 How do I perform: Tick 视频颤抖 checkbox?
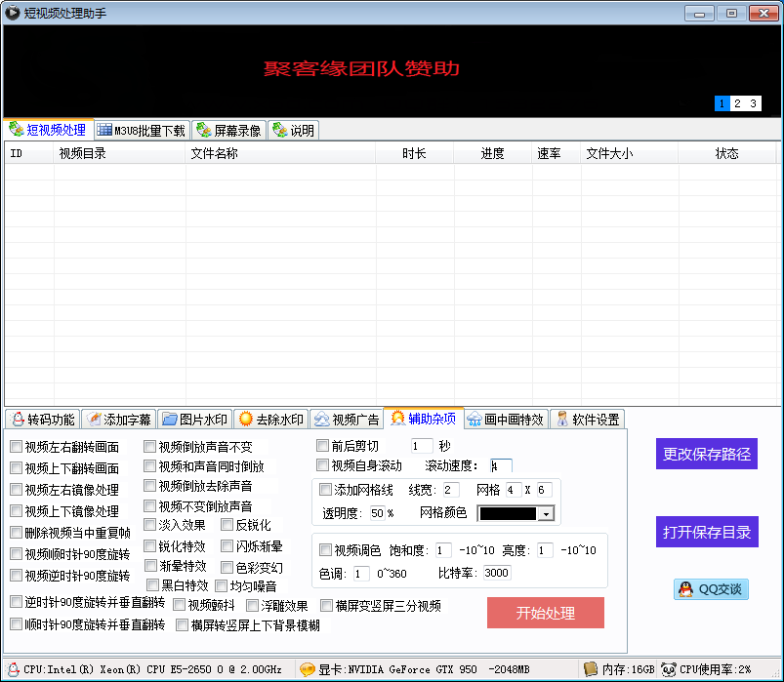pos(179,605)
